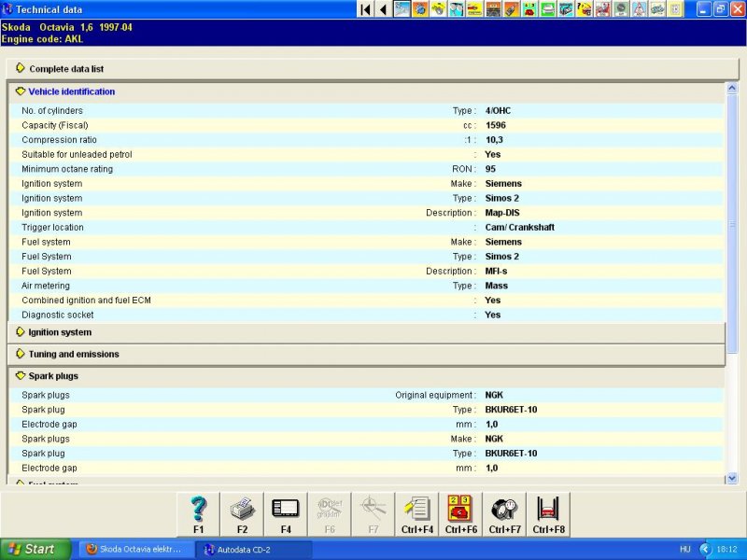The width and height of the screenshot is (747, 560).
Task: Click the Trigger location row
Action: (x=366, y=228)
